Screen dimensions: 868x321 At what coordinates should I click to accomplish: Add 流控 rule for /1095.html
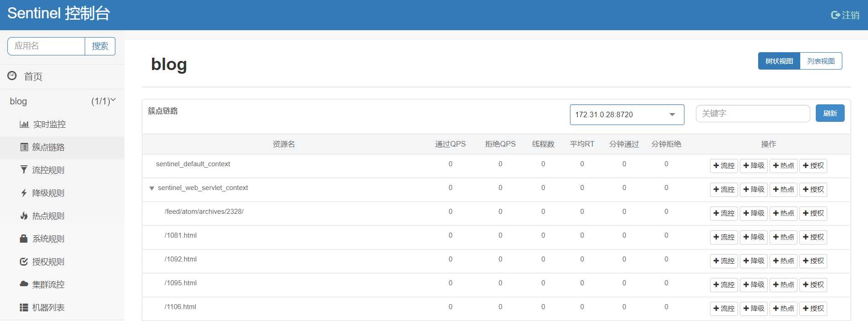[x=724, y=285]
